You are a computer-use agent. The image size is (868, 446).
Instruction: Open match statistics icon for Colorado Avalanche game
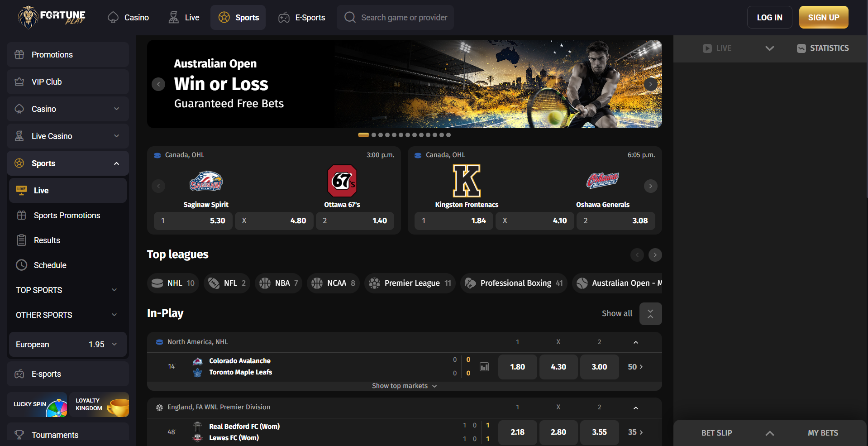click(x=484, y=367)
